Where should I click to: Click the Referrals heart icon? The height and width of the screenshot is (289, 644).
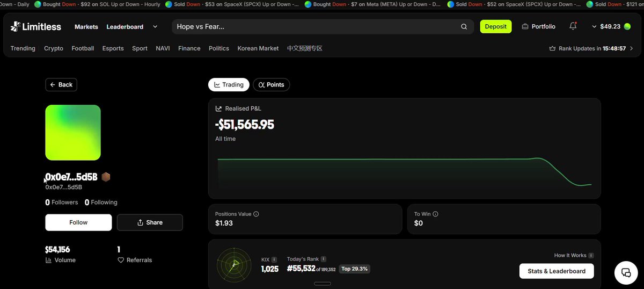(x=121, y=260)
